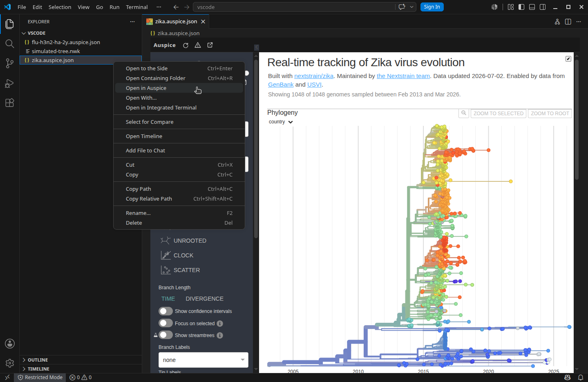The image size is (588, 382).
Task: Toggle the Secondary Side Bar visibility icon
Action: tap(543, 7)
